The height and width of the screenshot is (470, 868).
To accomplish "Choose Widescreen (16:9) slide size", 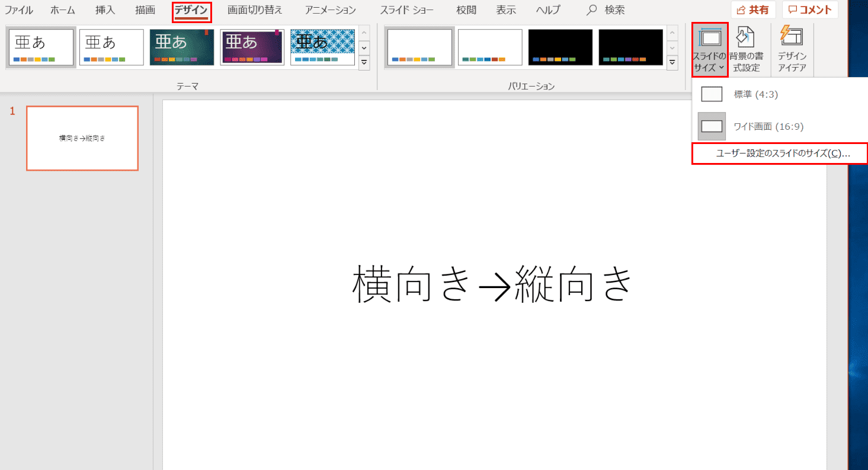I will pos(780,126).
